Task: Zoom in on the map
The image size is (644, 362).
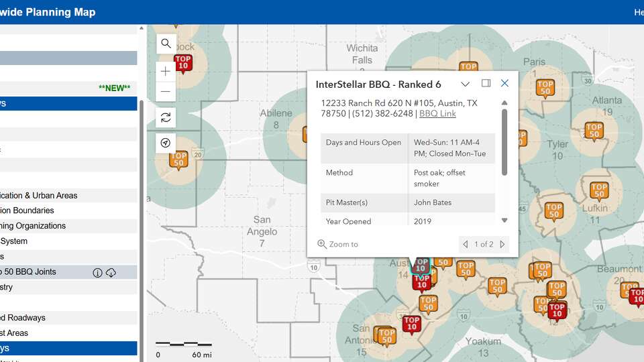Action: [x=166, y=71]
